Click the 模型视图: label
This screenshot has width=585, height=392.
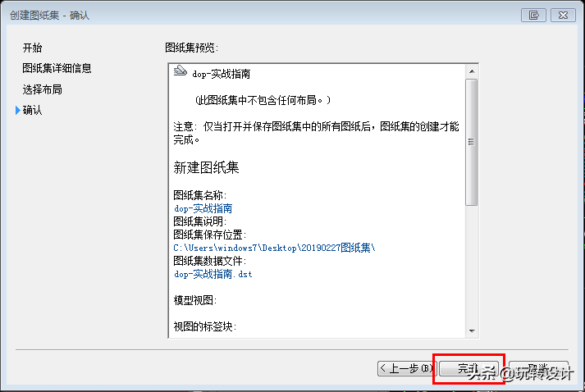coord(195,300)
